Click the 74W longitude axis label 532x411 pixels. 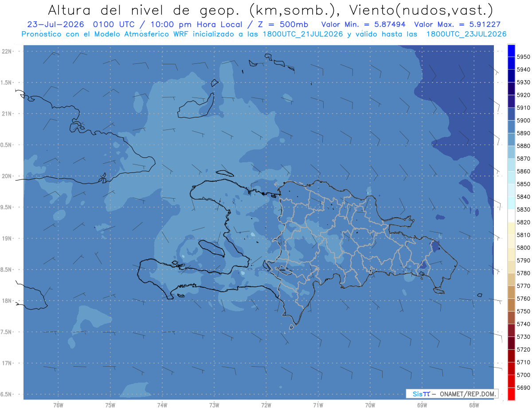(162, 406)
